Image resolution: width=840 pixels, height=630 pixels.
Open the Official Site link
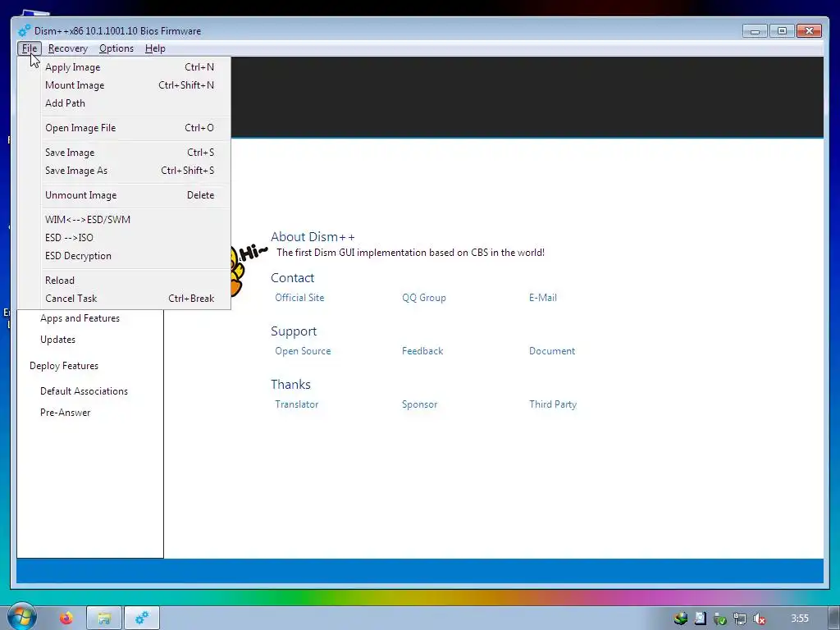point(299,297)
